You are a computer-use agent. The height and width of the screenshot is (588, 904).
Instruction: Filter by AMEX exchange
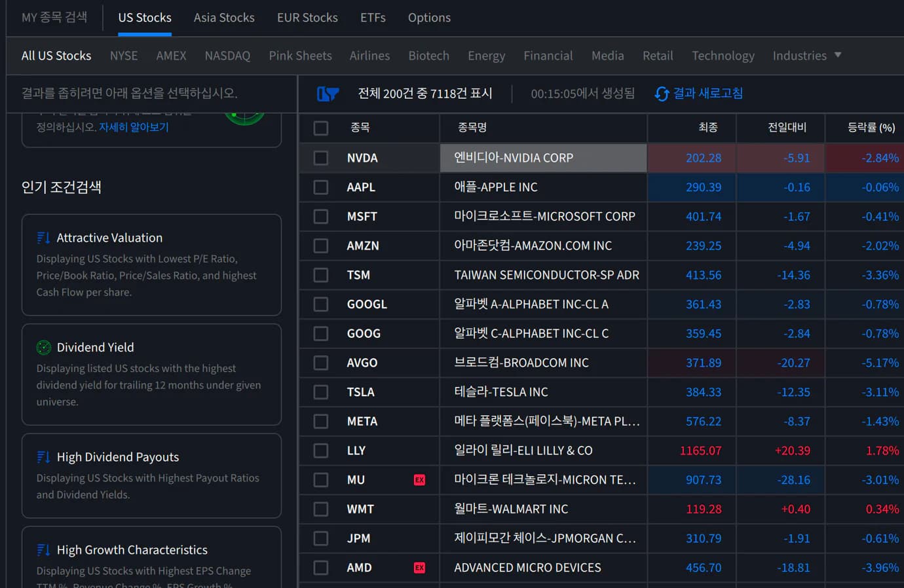tap(171, 56)
